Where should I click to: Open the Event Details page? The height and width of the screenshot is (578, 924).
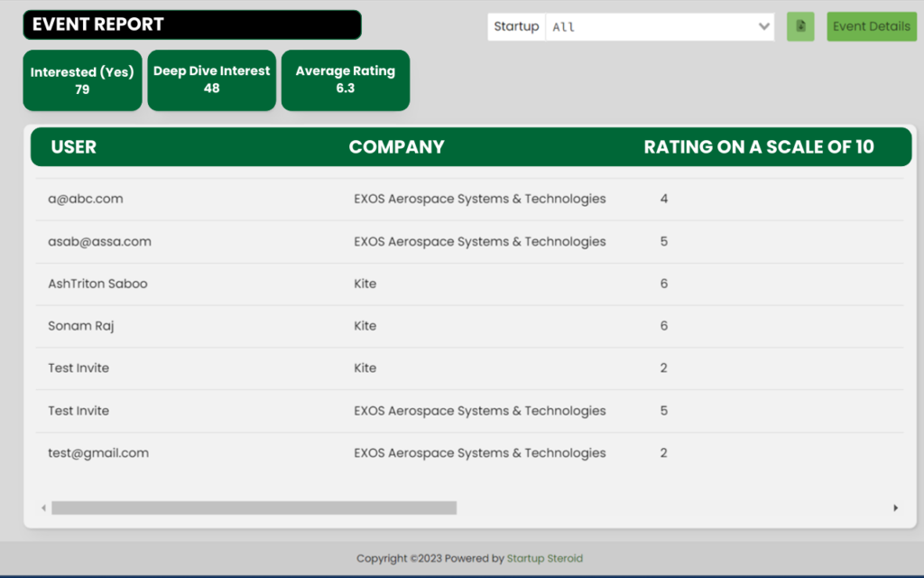872,26
